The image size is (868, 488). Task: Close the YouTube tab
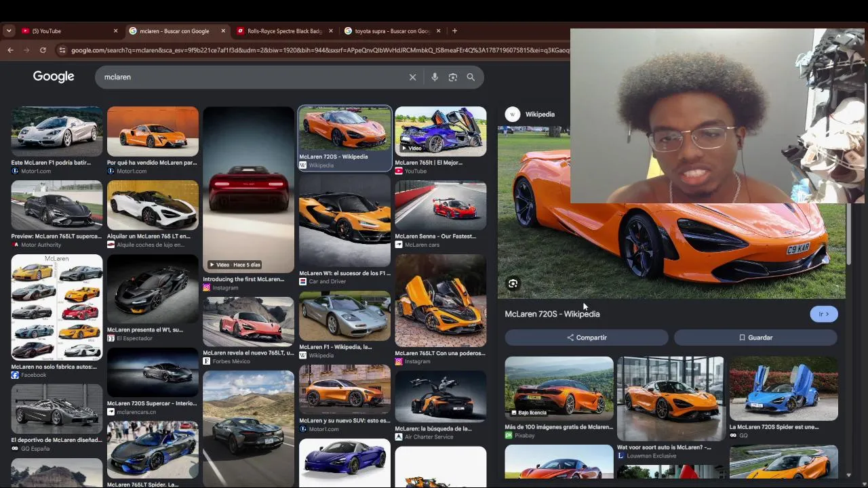pyautogui.click(x=115, y=30)
